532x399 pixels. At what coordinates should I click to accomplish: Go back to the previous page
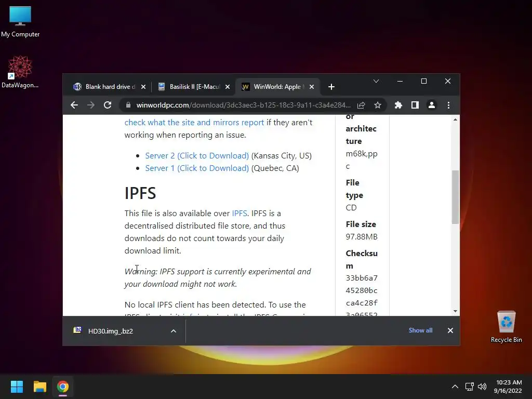[74, 105]
